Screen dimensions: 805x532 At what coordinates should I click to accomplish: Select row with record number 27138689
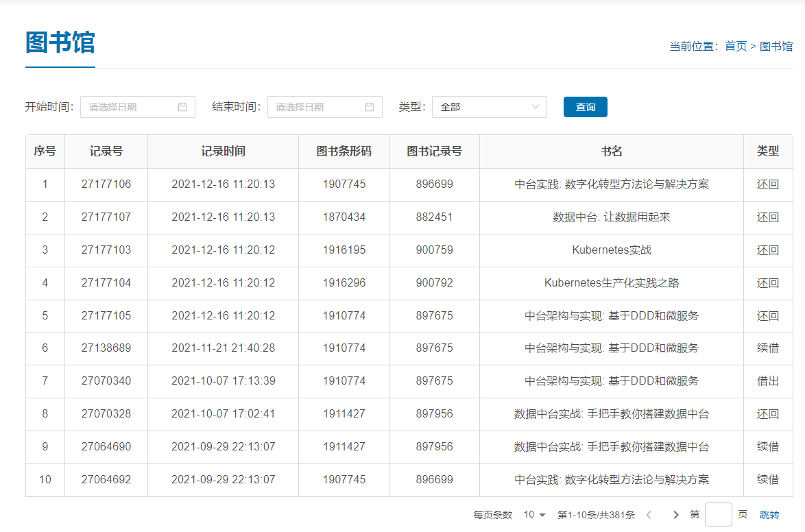[x=106, y=348]
